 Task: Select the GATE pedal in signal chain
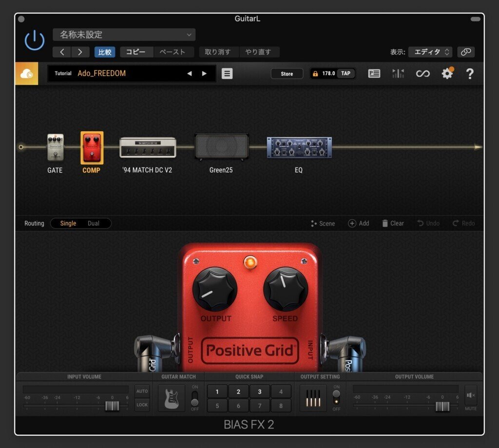click(56, 147)
